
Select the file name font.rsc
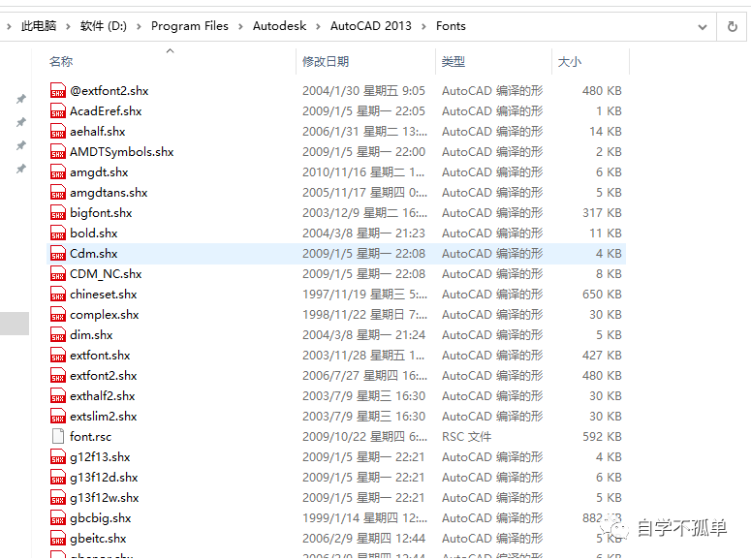point(90,436)
